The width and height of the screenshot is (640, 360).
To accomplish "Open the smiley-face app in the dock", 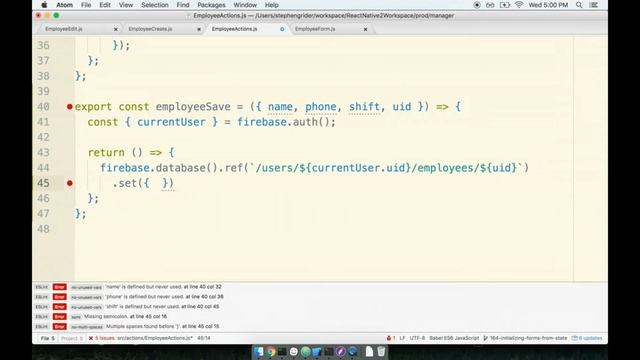I will [293, 351].
